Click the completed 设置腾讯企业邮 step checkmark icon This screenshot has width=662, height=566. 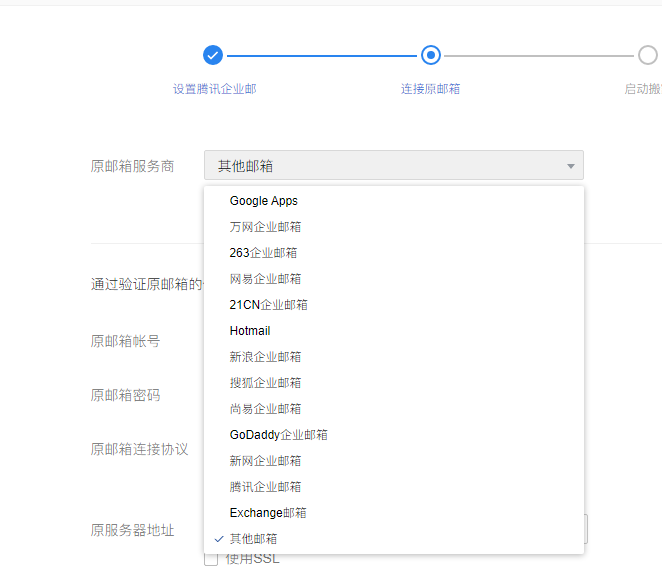click(x=212, y=55)
